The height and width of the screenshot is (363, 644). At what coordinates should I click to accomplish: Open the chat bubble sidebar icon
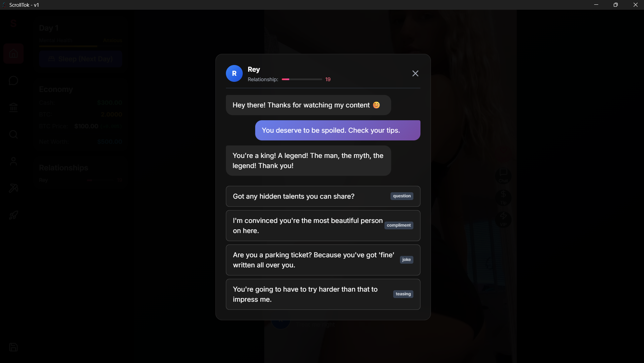[13, 80]
